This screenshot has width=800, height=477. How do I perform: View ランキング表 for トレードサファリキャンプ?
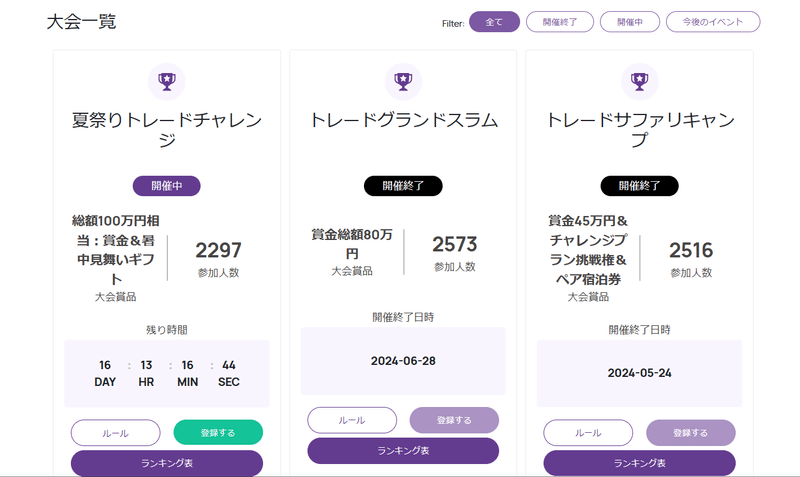tap(639, 463)
